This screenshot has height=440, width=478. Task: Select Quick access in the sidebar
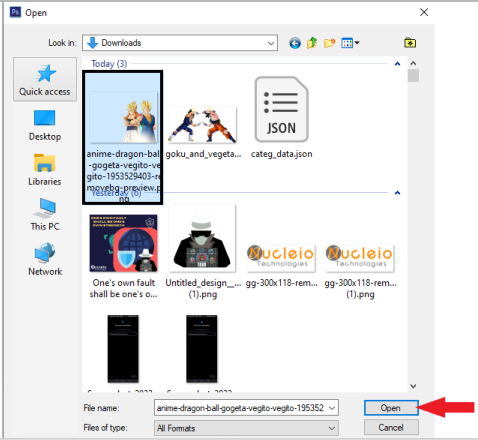pyautogui.click(x=45, y=79)
